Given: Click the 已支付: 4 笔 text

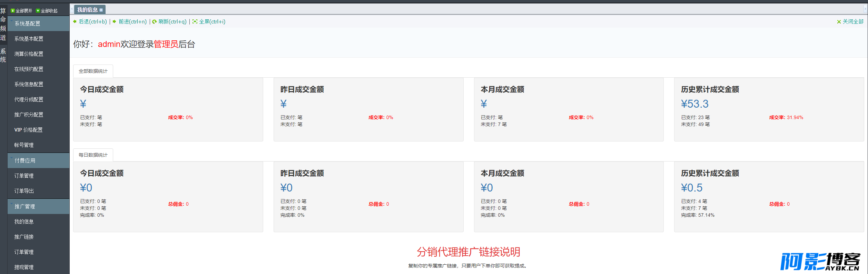Looking at the screenshot, I should pos(694,201).
